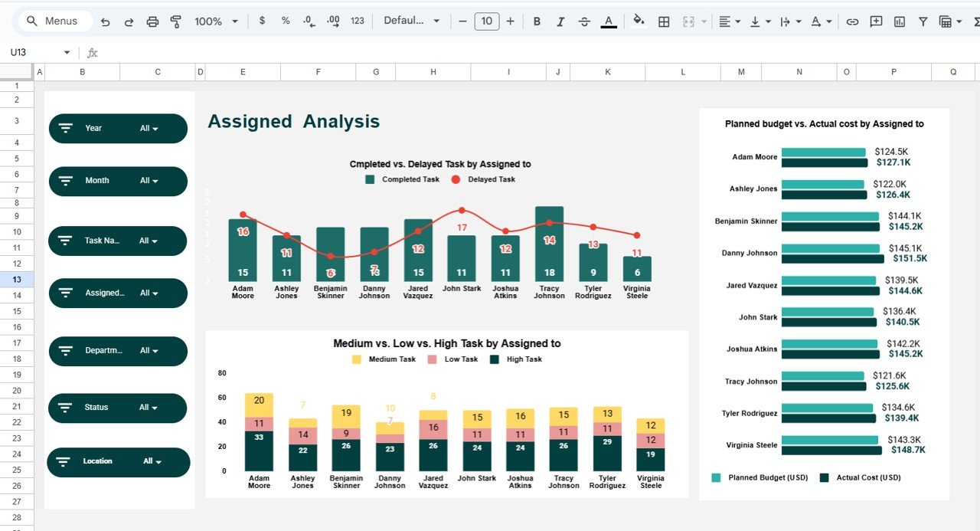Decrease decimal places with toolbar icon
Viewport: 980px width, 531px height.
309,21
